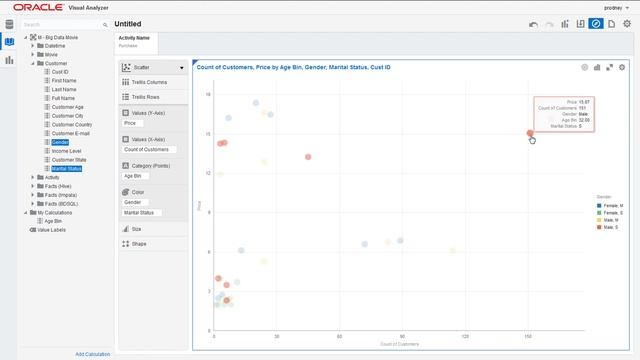Viewport: 640px width, 360px height.
Task: Click the Male, S legend swatch
Action: pyautogui.click(x=599, y=227)
